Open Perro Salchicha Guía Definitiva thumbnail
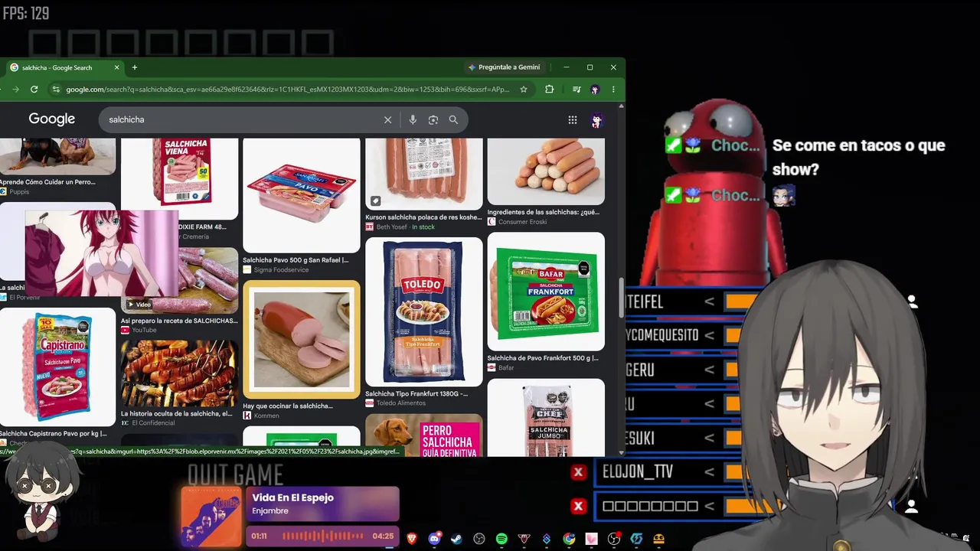The width and height of the screenshot is (980, 551). [x=424, y=435]
